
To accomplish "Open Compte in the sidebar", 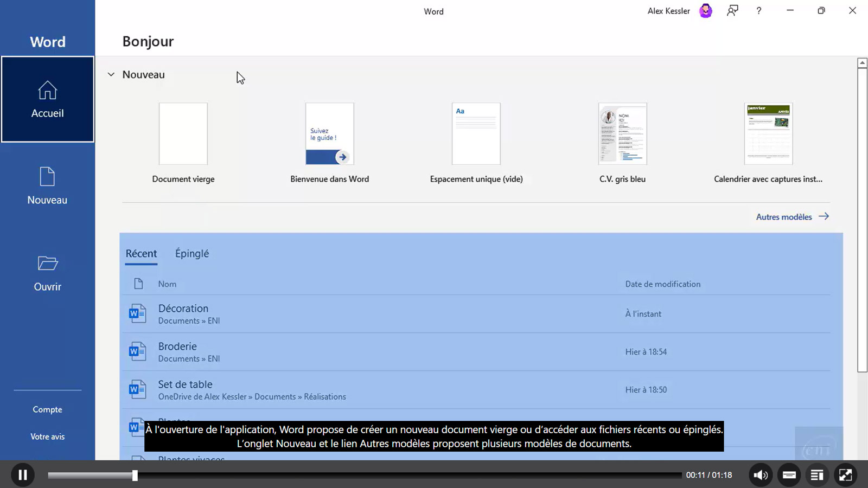I will 47,409.
